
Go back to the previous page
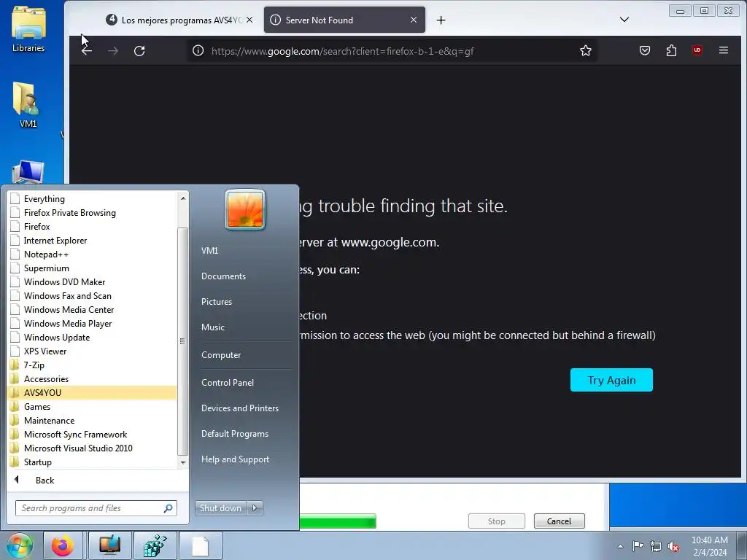click(x=87, y=51)
